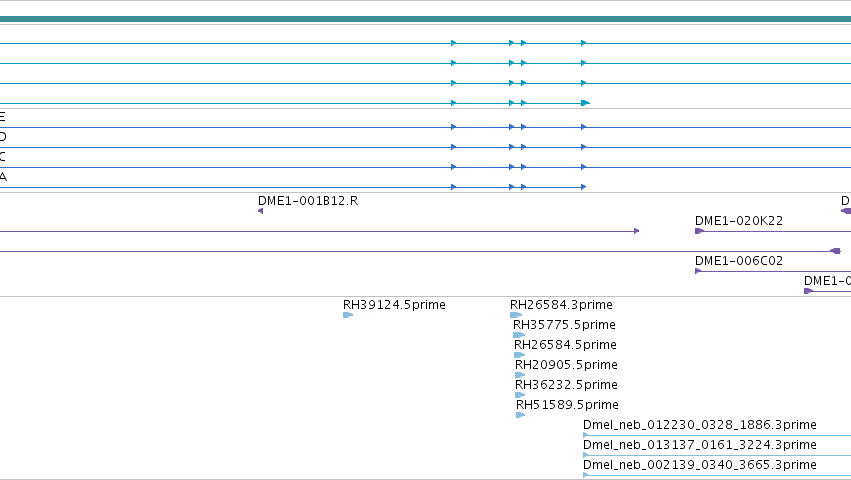Click the Dmel_neb_013137_0161_3224.3prime feature line
This screenshot has width=851, height=480.
click(717, 455)
